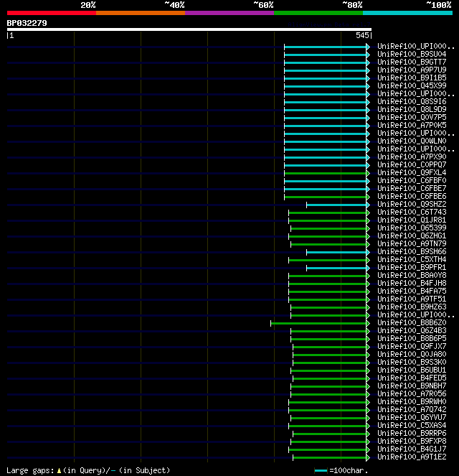Viewport: 459px width, 476px height.
Task: Click the white query sequence bar
Action: [x=189, y=29]
